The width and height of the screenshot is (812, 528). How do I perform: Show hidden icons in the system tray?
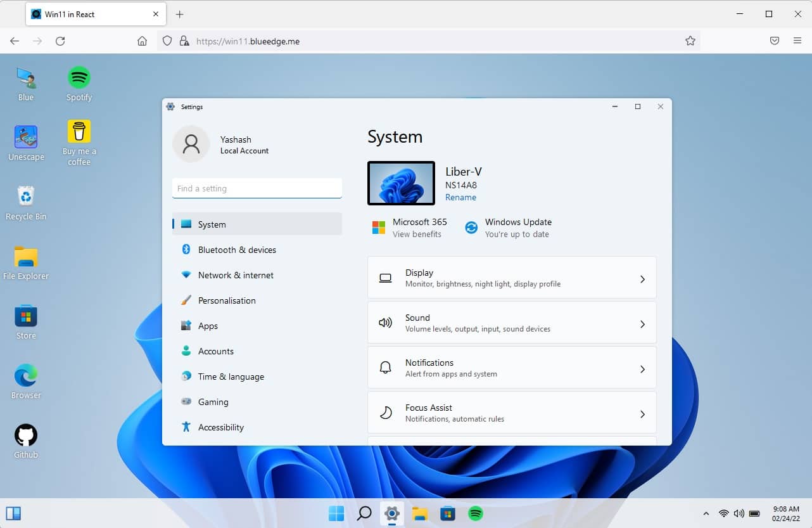[706, 513]
